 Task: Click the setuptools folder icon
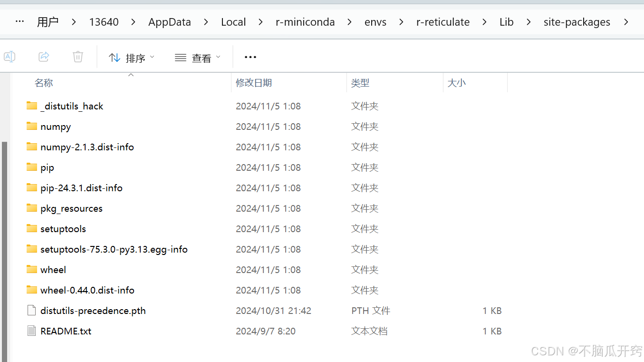32,228
